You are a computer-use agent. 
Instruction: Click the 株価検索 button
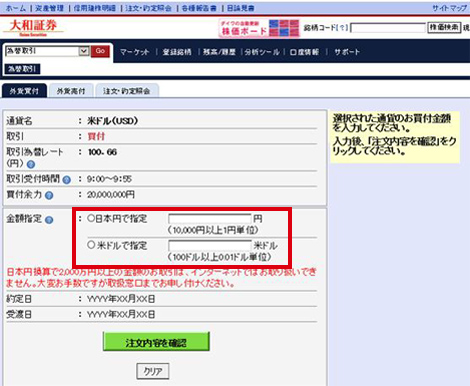point(444,28)
